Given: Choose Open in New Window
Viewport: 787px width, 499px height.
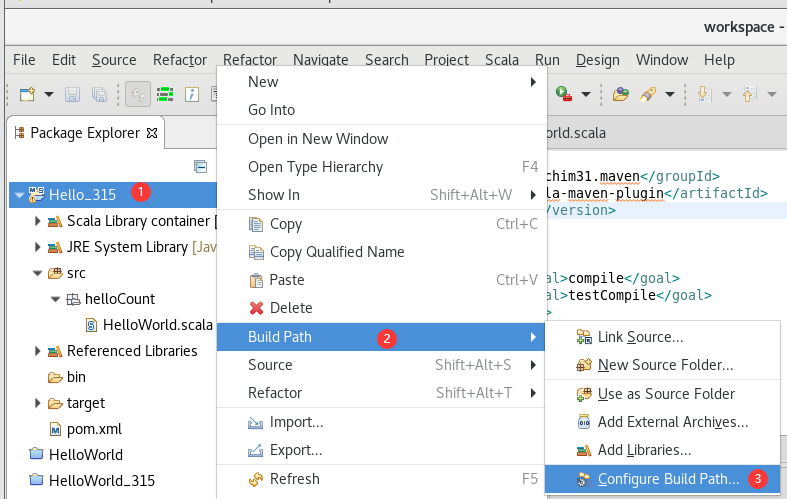Looking at the screenshot, I should [381, 139].
